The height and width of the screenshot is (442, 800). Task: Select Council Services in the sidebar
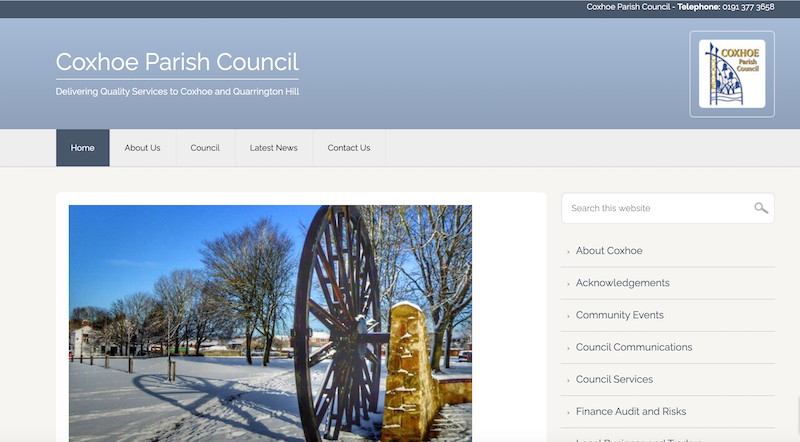(x=614, y=379)
